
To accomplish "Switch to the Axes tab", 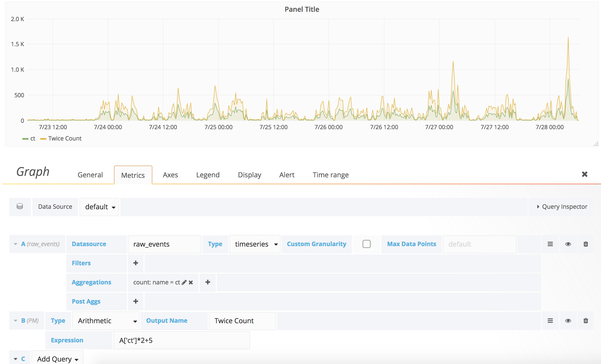I will (x=170, y=175).
